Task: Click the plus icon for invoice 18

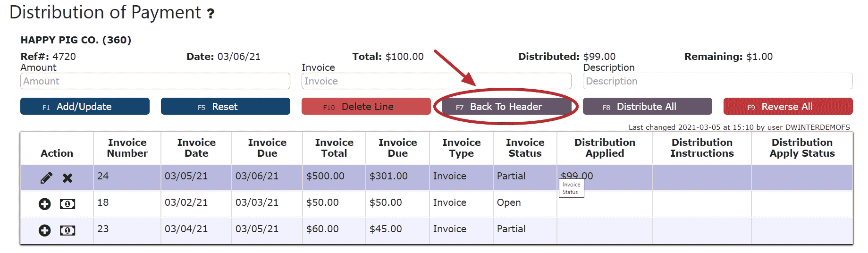Action: 45,204
